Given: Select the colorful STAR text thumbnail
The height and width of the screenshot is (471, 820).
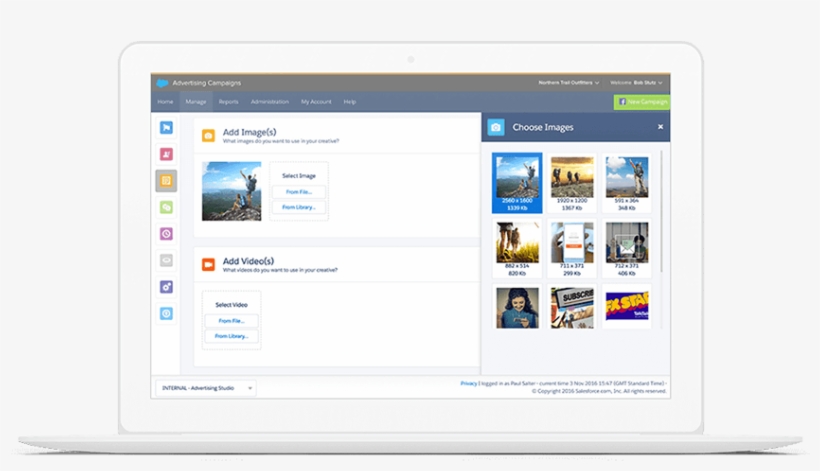Looking at the screenshot, I should [627, 307].
